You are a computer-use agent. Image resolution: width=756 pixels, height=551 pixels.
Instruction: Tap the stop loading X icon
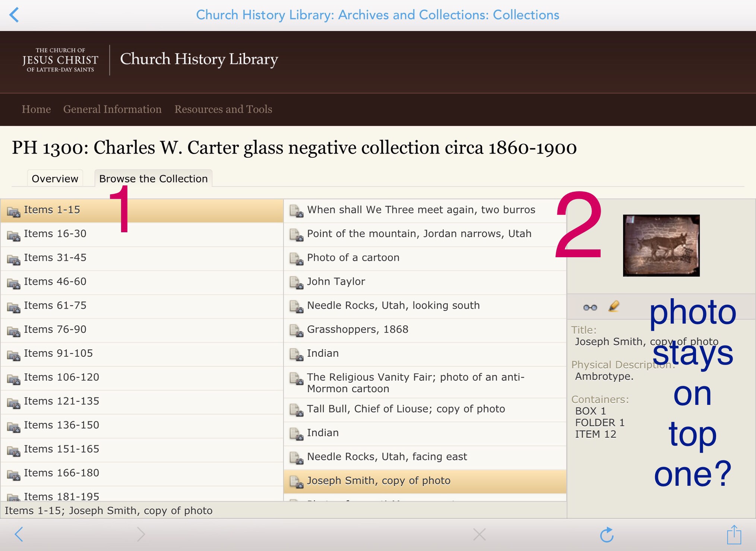[x=479, y=534]
